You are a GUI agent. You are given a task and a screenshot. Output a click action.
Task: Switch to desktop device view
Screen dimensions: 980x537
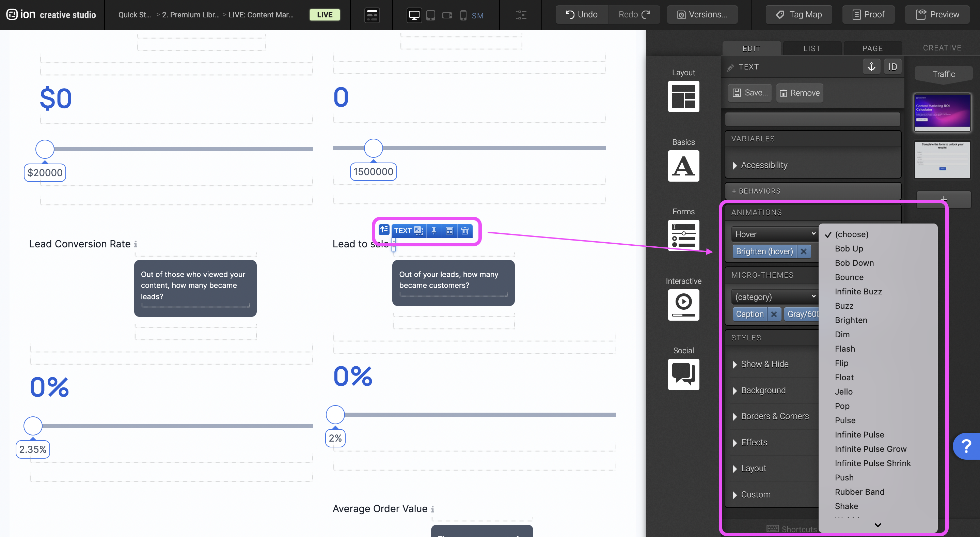414,15
